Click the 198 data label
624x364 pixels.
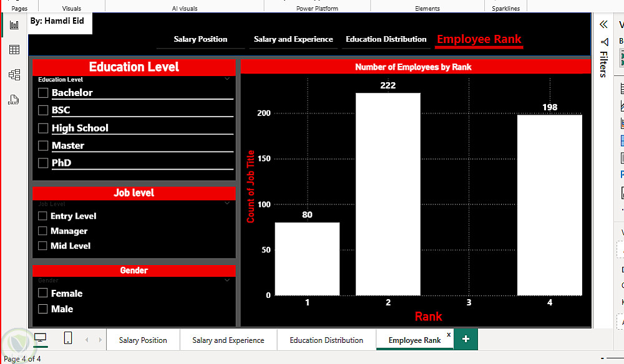tap(550, 107)
